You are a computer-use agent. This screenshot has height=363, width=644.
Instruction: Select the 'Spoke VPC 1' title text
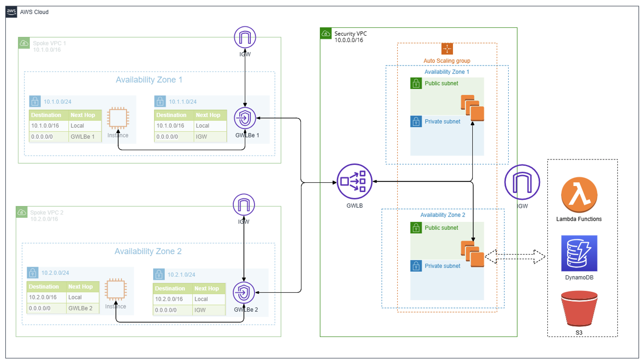point(49,43)
